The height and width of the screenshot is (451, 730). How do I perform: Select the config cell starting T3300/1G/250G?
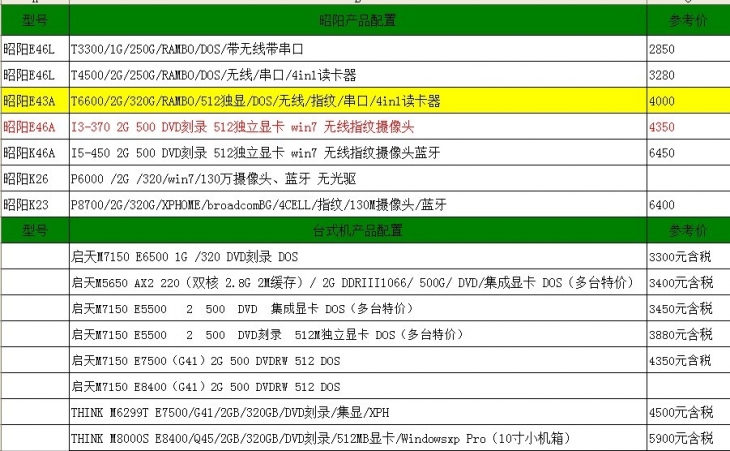point(358,49)
